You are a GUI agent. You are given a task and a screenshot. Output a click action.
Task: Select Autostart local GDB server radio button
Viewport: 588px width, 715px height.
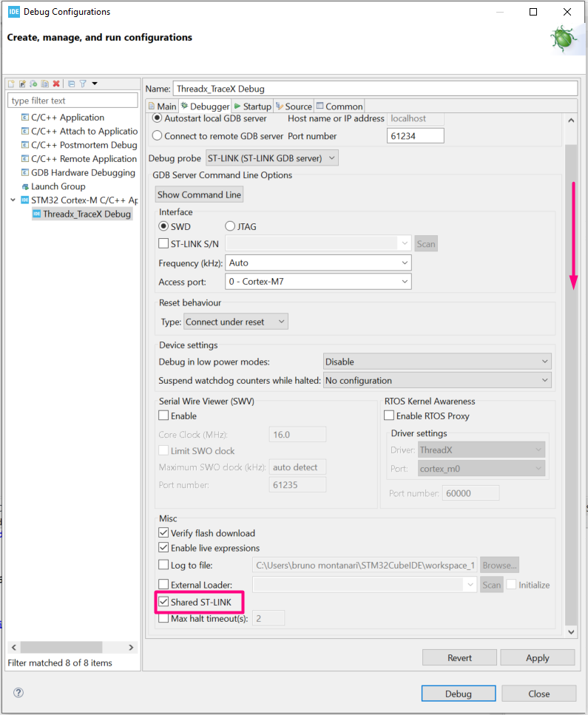point(157,118)
